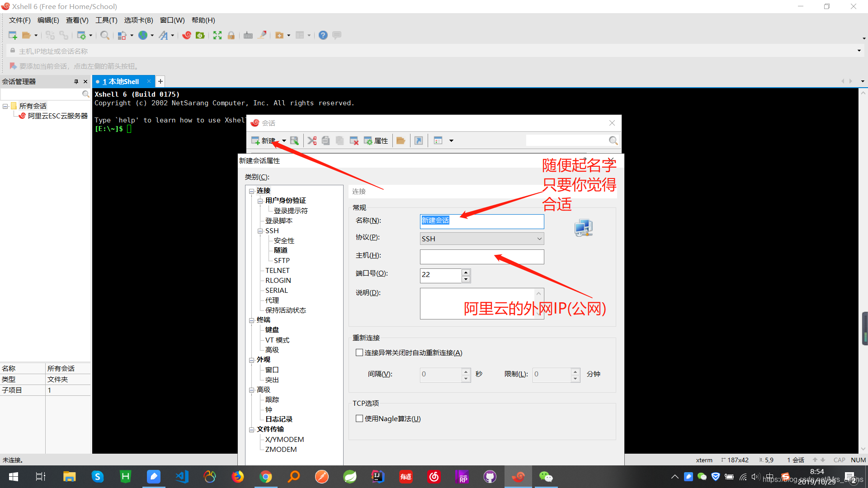Toggle full screen with green arrows icon
The height and width of the screenshot is (488, 868).
(217, 35)
